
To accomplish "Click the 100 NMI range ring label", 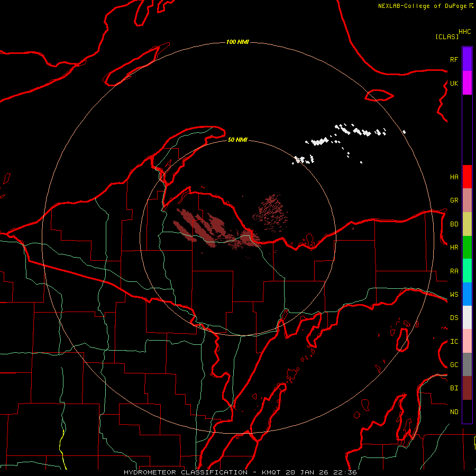I will [x=237, y=42].
